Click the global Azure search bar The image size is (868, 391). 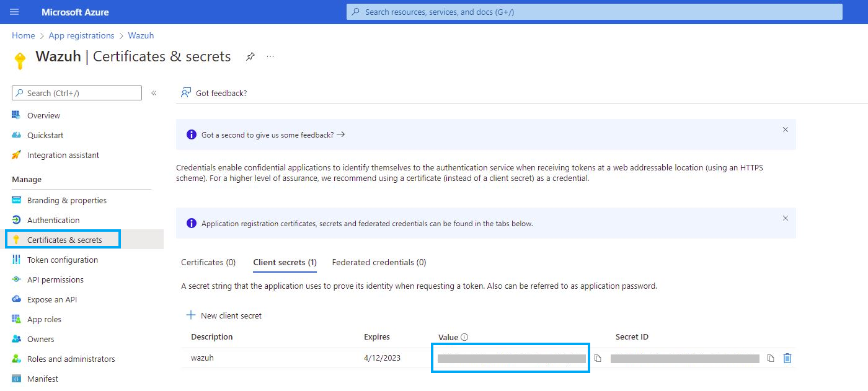(x=593, y=12)
